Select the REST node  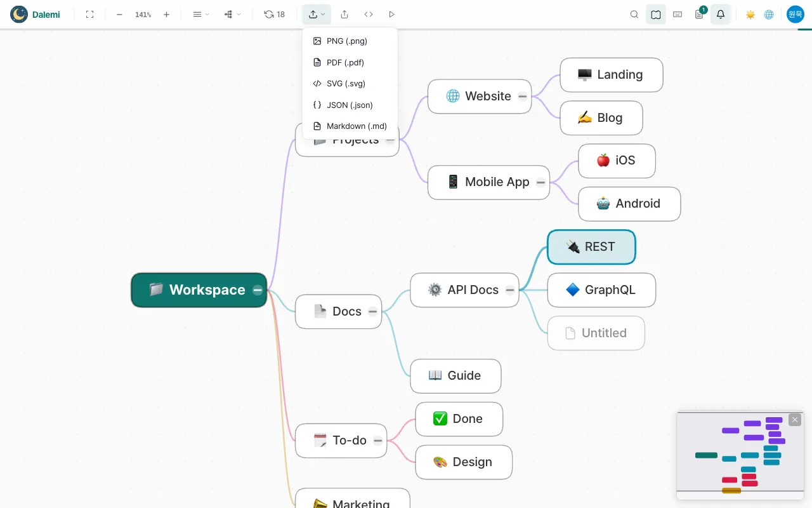[591, 247]
